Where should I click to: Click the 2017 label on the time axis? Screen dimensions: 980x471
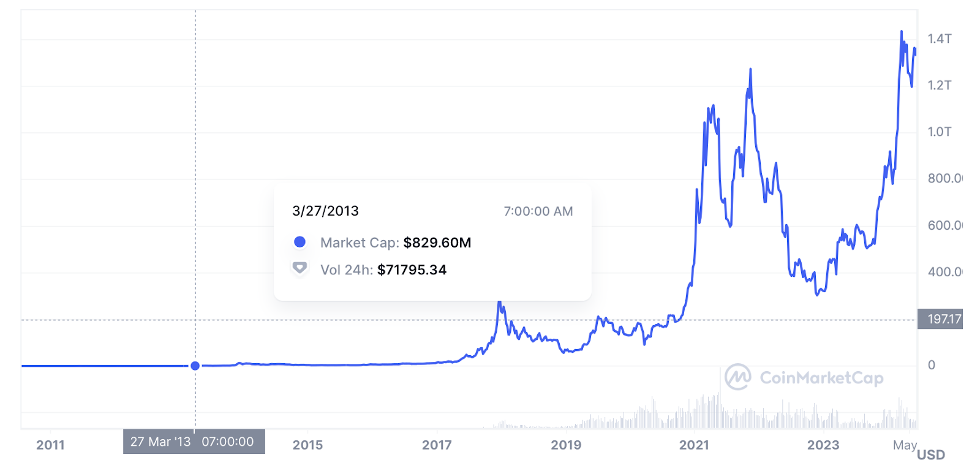coord(437,445)
